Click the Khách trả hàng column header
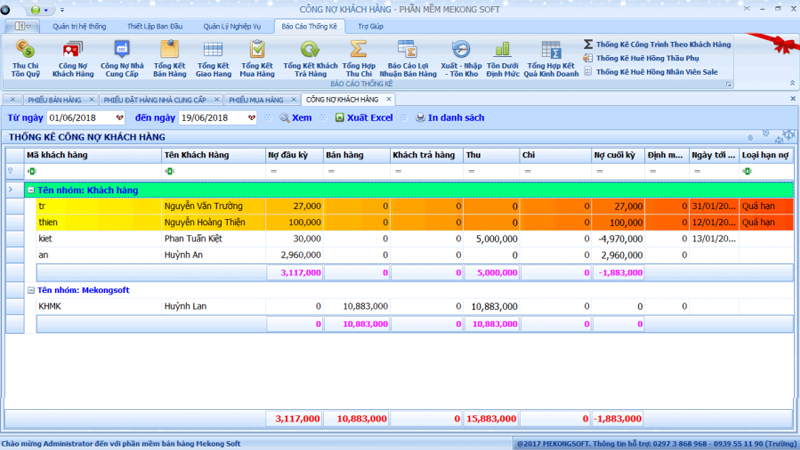The width and height of the screenshot is (800, 450). pyautogui.click(x=427, y=155)
